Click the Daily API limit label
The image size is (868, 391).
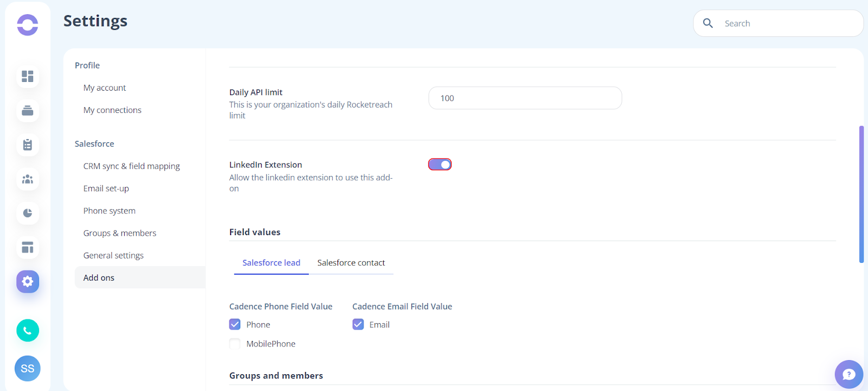point(256,92)
